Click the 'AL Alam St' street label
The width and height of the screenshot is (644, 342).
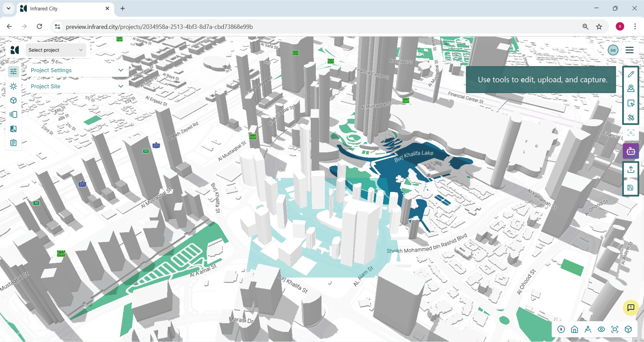[363, 276]
